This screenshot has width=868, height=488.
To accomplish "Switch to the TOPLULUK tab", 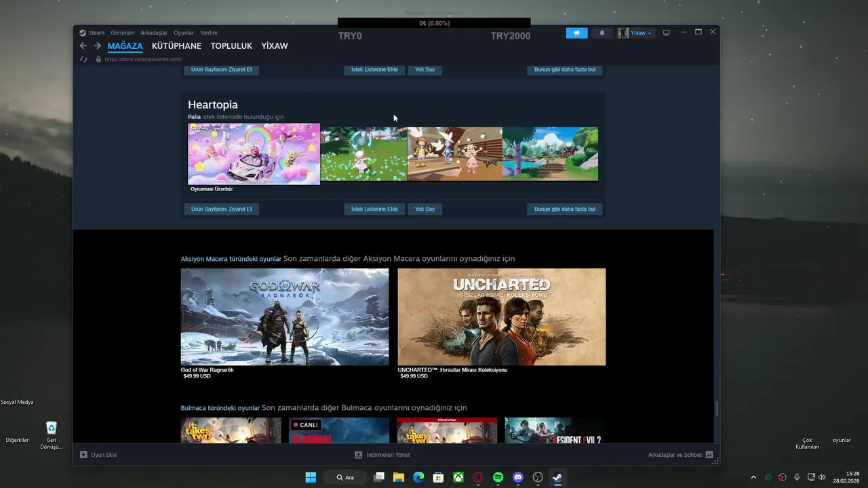I will 231,46.
